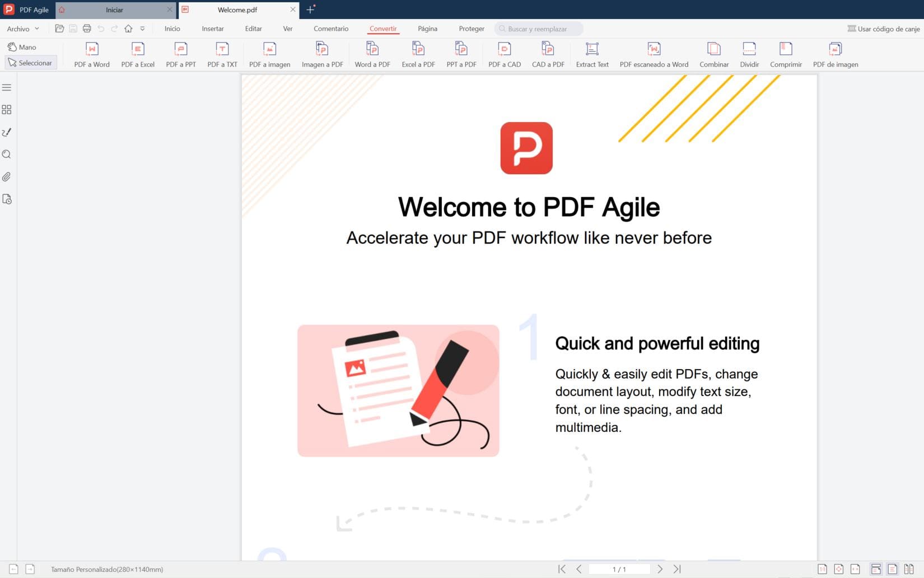
Task: Click the print icon
Action: [87, 29]
